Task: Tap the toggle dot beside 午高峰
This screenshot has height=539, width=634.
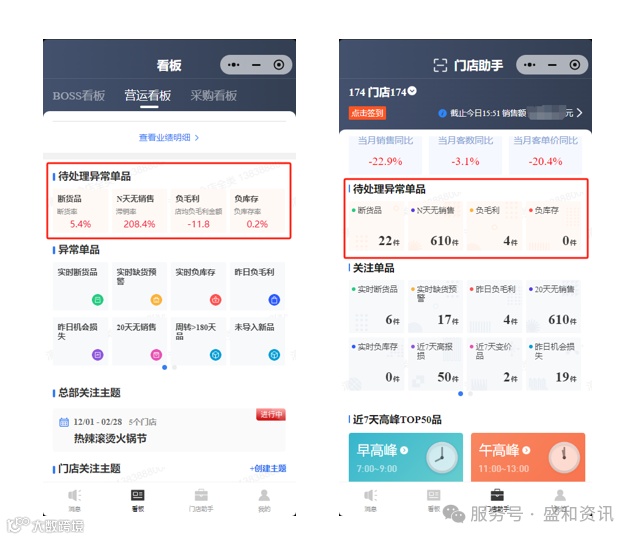Action: pos(526,450)
